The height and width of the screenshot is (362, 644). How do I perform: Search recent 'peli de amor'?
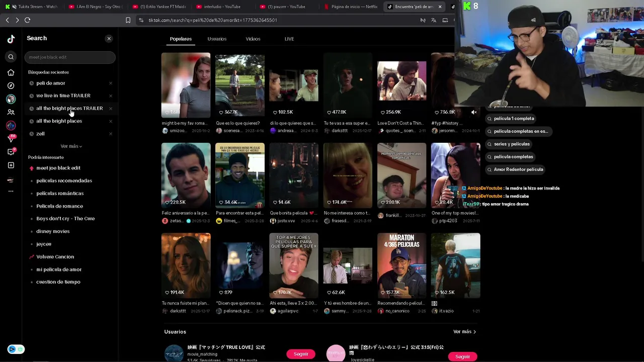click(x=51, y=83)
